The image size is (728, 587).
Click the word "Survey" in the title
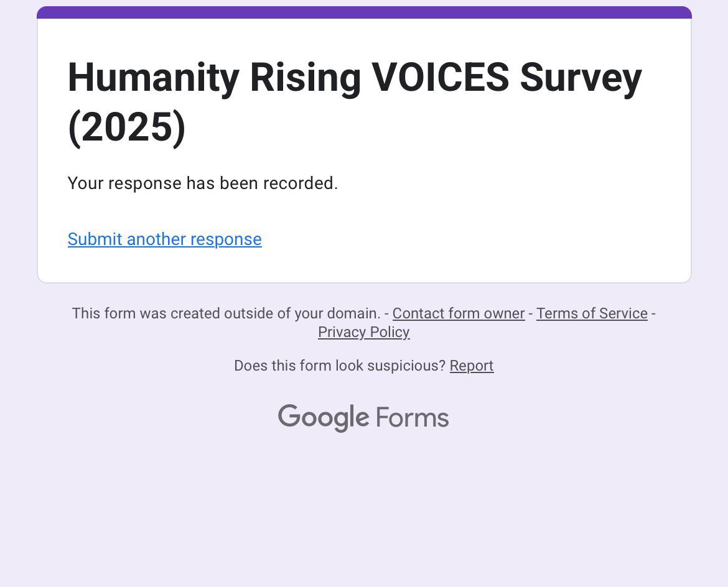581,78
